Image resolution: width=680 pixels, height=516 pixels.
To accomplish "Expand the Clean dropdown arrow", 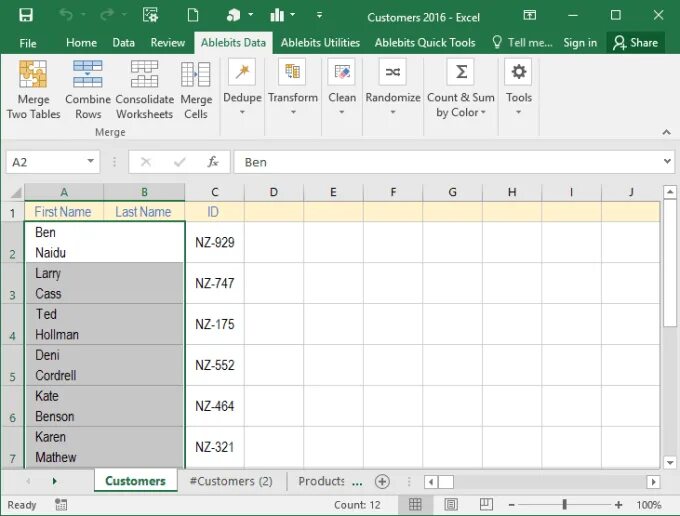I will tap(342, 112).
